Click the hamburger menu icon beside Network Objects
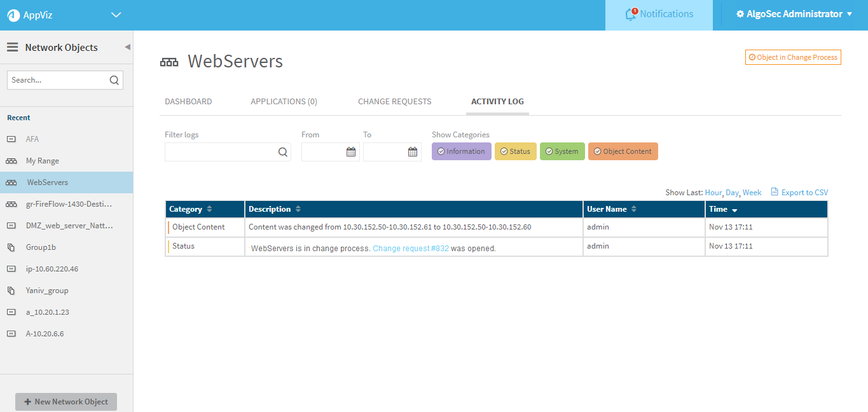This screenshot has height=412, width=868. coord(13,48)
